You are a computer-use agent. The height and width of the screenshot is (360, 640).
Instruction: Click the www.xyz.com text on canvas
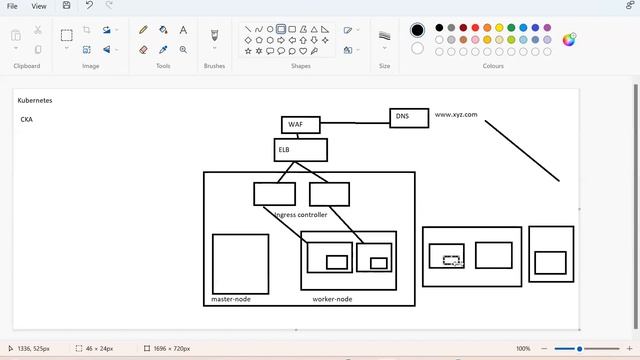(456, 115)
